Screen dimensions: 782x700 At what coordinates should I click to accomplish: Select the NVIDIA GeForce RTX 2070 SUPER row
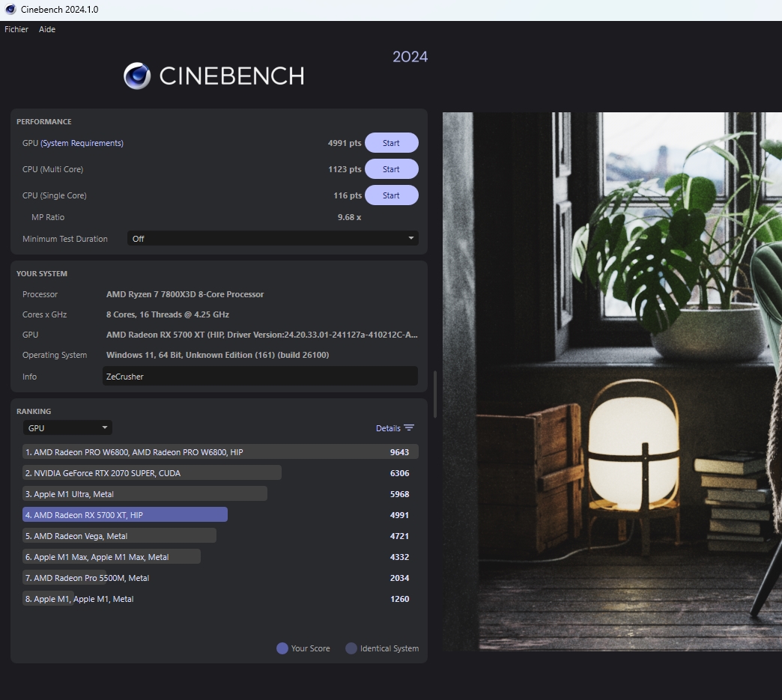pyautogui.click(x=220, y=473)
